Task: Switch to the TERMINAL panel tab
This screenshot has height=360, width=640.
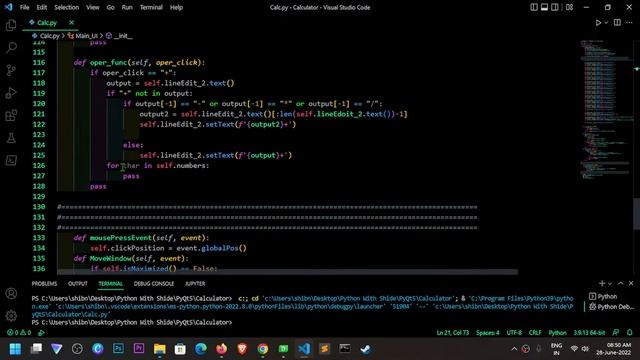Action: pyautogui.click(x=110, y=284)
